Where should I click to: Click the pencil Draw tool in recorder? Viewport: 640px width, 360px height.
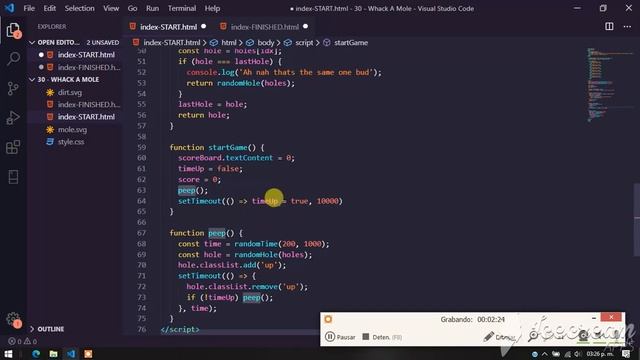(498, 337)
